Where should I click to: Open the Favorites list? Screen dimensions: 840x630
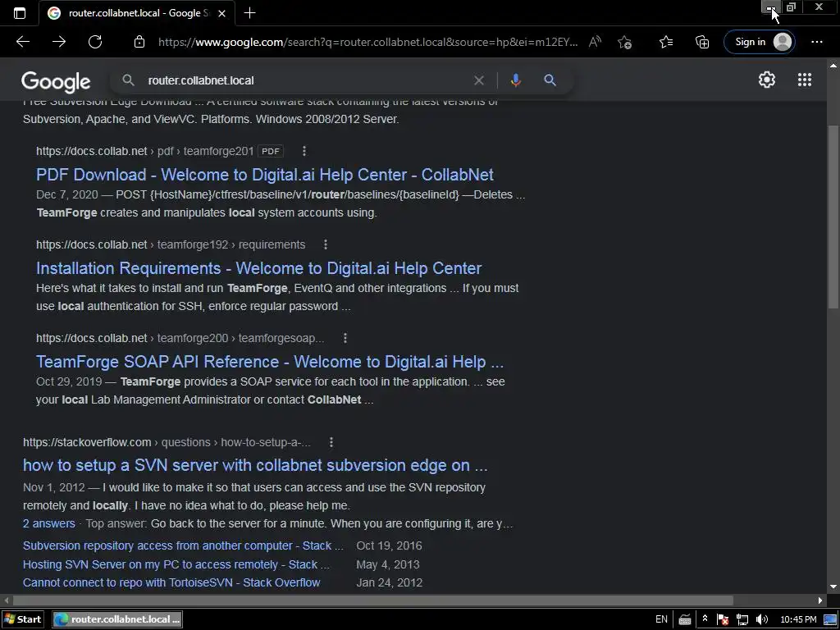tap(666, 42)
